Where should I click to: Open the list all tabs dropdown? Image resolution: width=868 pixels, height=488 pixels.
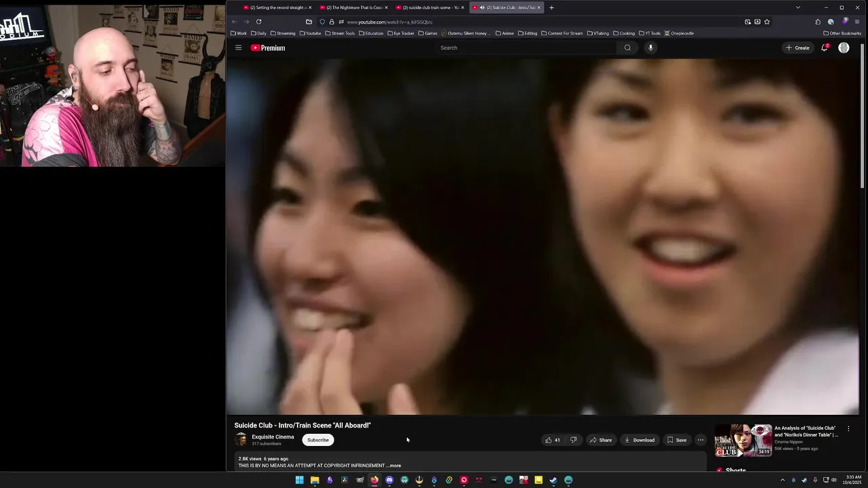797,7
